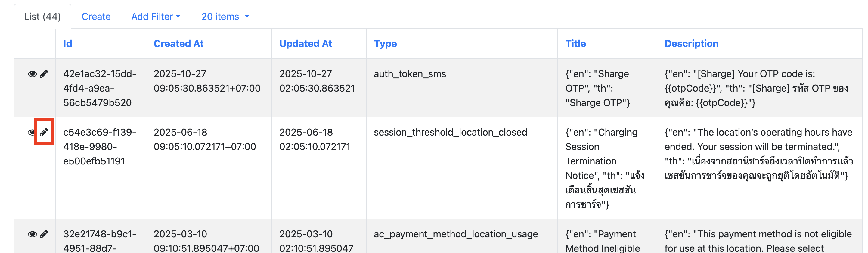Sort by the Updated At column
868x253 pixels.
305,43
